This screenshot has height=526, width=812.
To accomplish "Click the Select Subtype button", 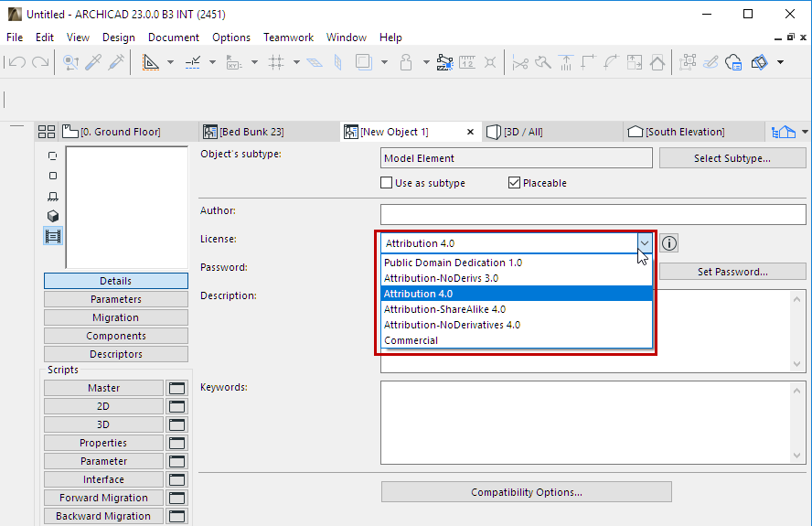I will 732,158.
